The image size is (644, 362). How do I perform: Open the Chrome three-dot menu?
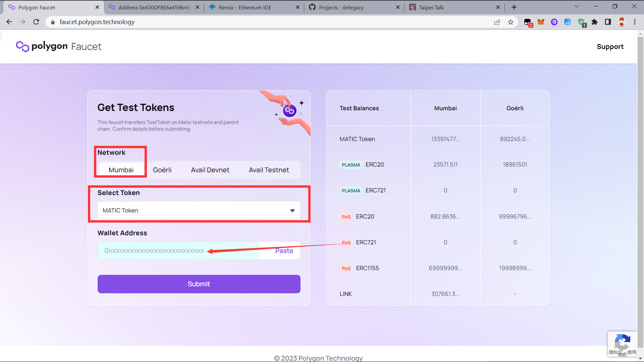coord(635,22)
